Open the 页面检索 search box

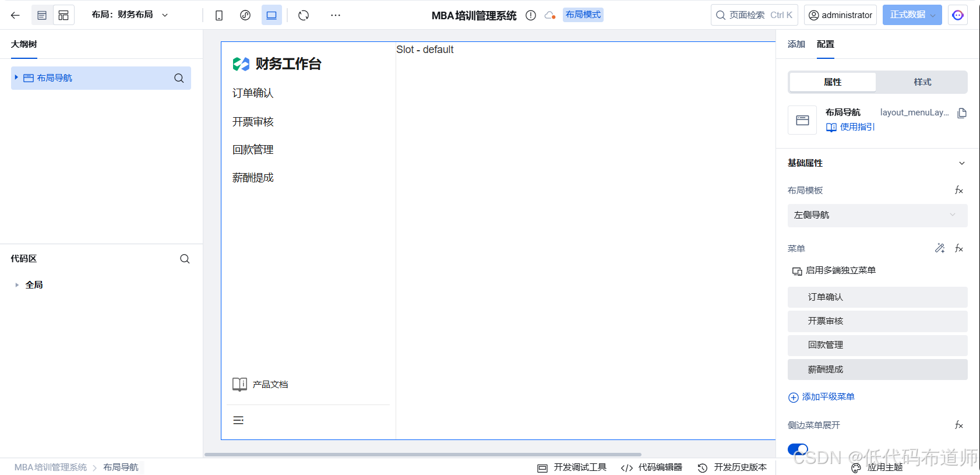coord(754,15)
